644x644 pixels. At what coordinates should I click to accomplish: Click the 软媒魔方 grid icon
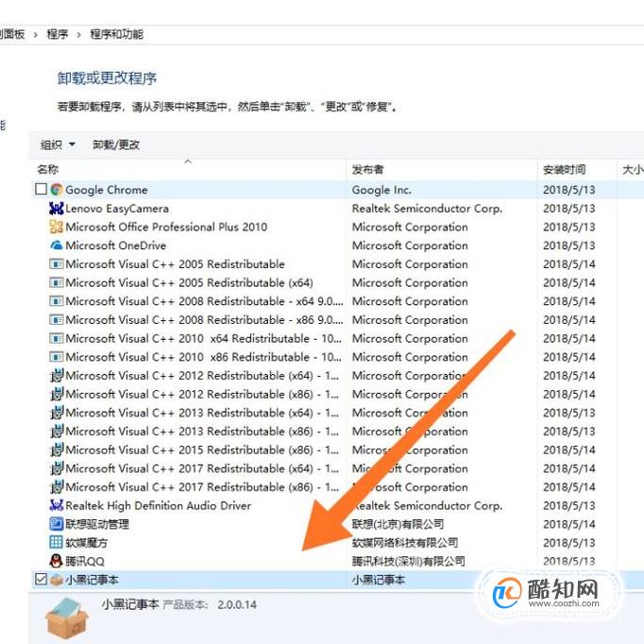[x=57, y=542]
